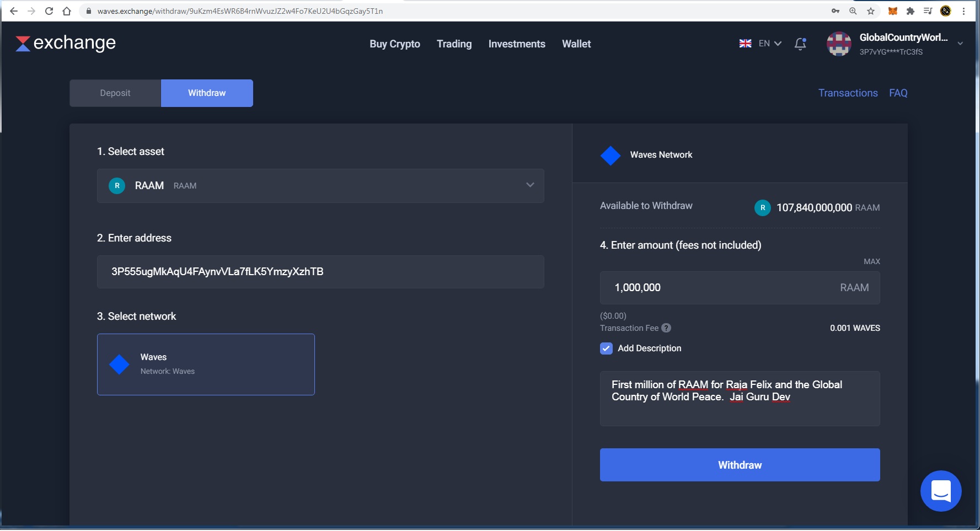The image size is (980, 531).
Task: Click MAX to fill the amount
Action: (871, 261)
